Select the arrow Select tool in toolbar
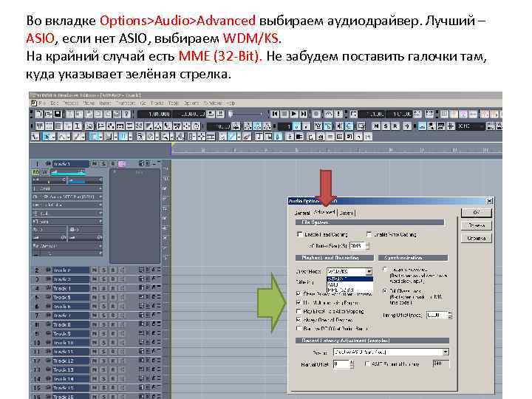Screen dimensions: 532x399 tap(47, 137)
